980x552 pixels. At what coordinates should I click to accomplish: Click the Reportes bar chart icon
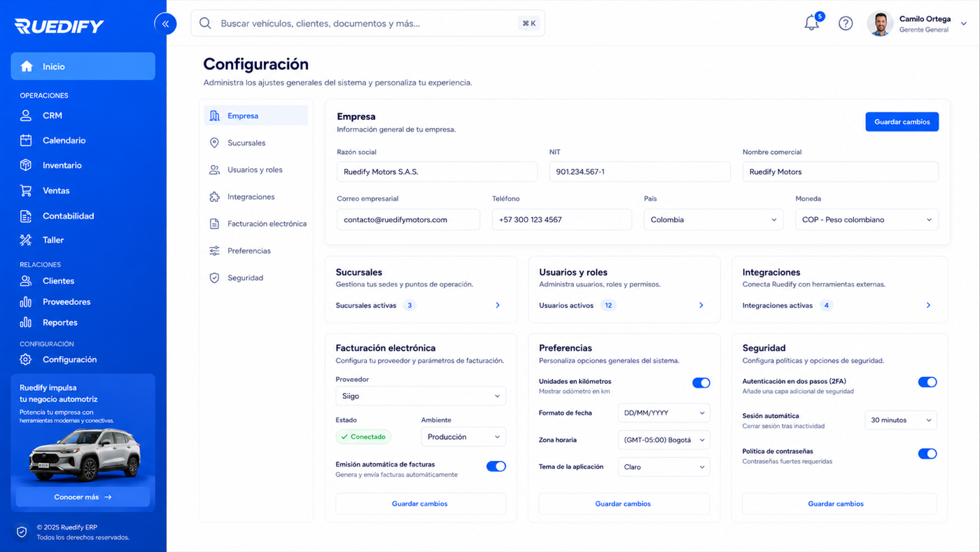pyautogui.click(x=26, y=322)
